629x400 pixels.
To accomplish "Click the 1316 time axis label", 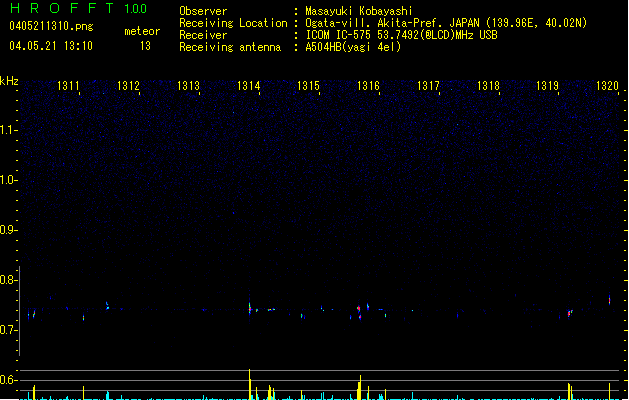I will point(368,85).
